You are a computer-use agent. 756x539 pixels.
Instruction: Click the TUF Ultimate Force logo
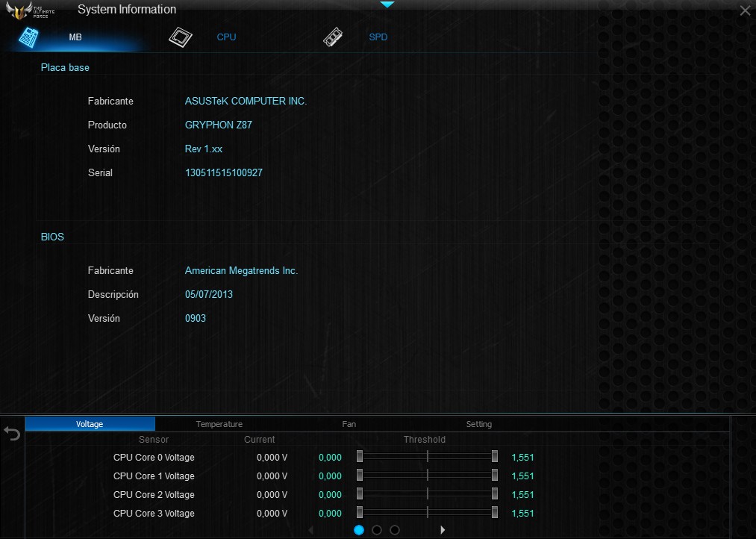[30, 10]
